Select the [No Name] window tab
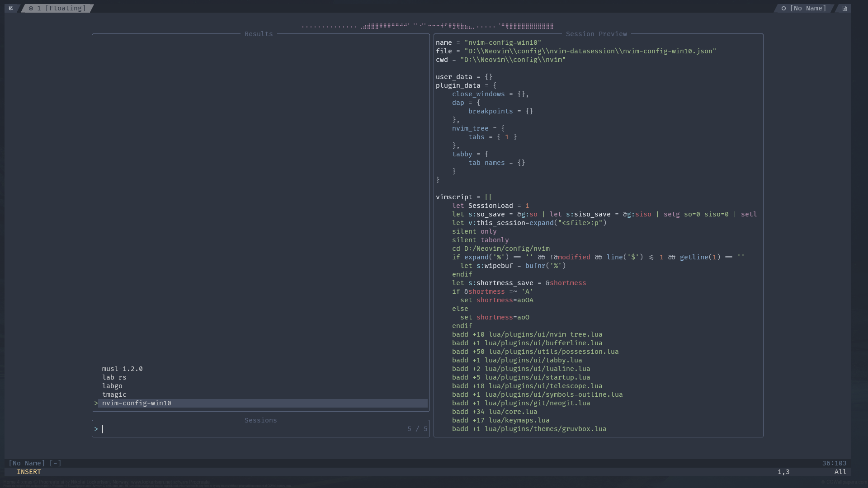 807,8
